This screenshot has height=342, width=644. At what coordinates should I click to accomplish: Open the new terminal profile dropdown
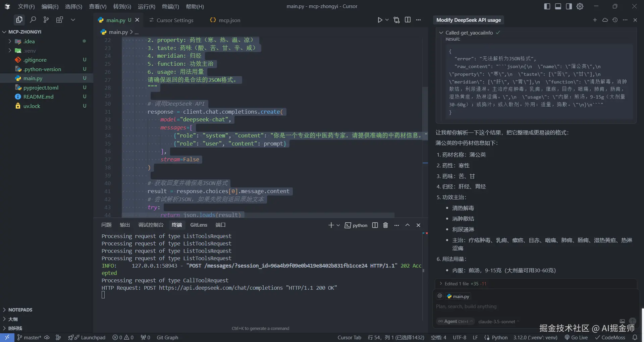[338, 225]
